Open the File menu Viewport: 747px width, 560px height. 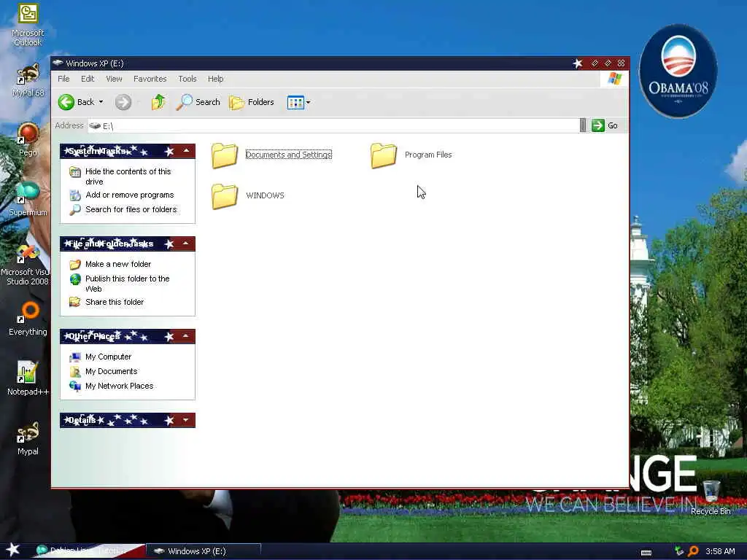pyautogui.click(x=63, y=79)
